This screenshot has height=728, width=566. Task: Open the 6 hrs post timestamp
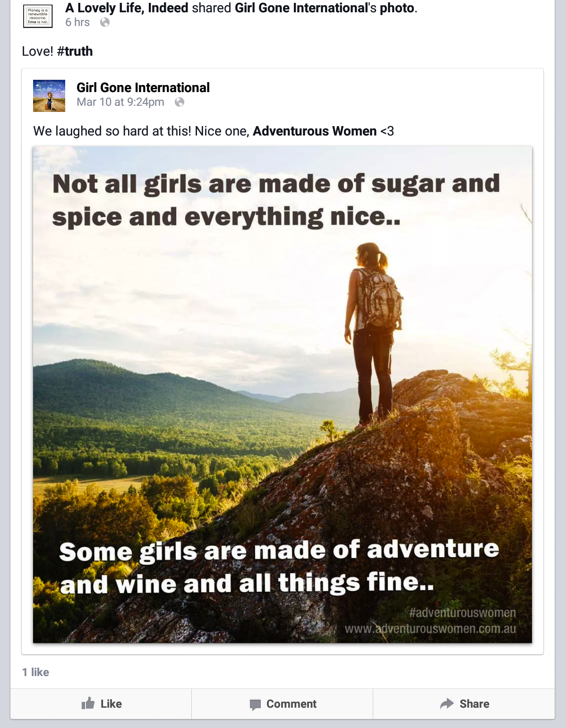[77, 22]
